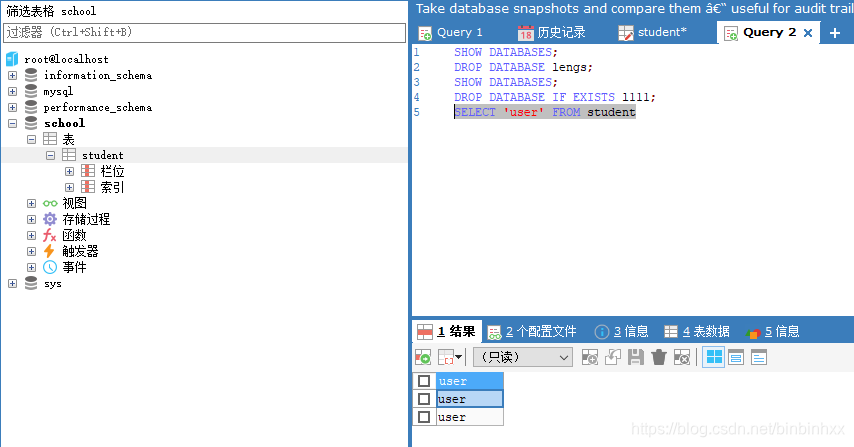854x447 pixels.
Task: Click the export result set icon
Action: (423, 358)
